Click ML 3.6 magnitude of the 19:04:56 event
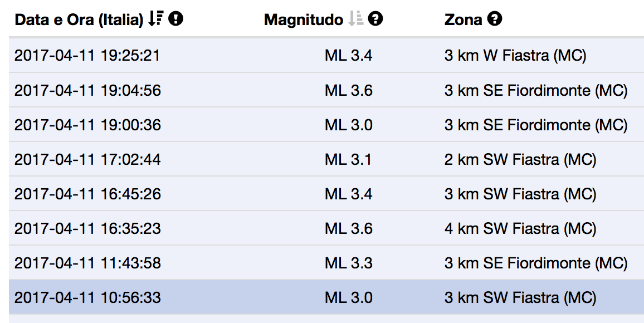The width and height of the screenshot is (644, 323). click(348, 90)
